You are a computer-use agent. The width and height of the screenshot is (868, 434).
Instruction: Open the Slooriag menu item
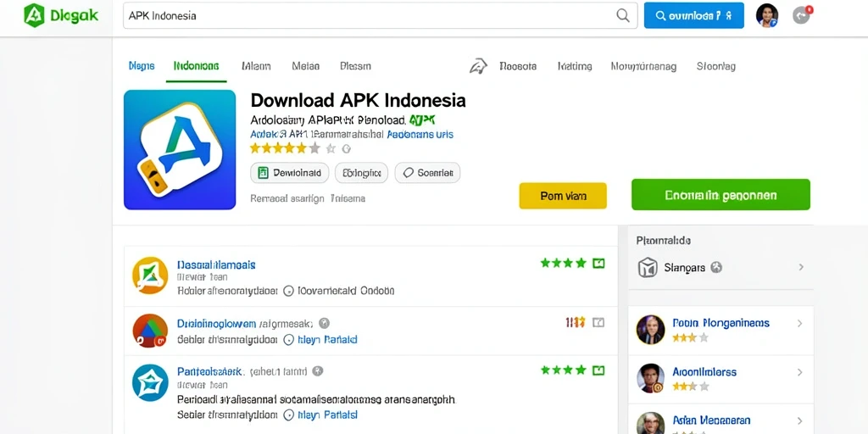coord(715,66)
